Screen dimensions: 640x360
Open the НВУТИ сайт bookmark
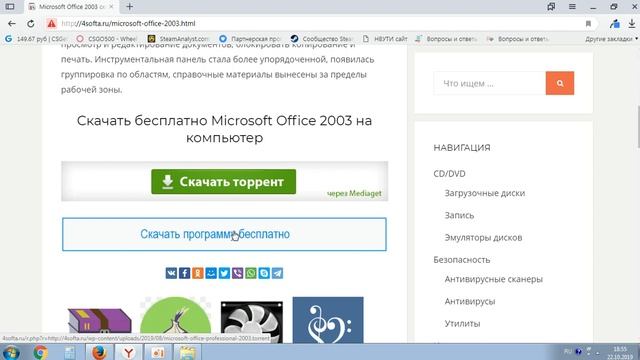click(x=386, y=39)
